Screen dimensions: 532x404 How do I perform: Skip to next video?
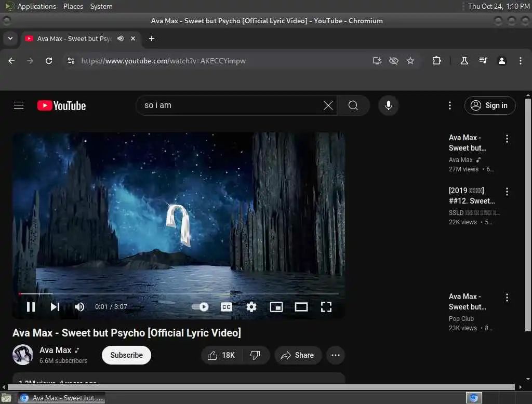(55, 307)
